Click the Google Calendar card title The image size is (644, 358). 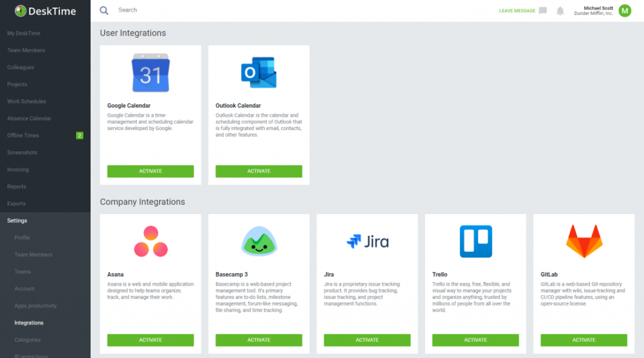[129, 106]
